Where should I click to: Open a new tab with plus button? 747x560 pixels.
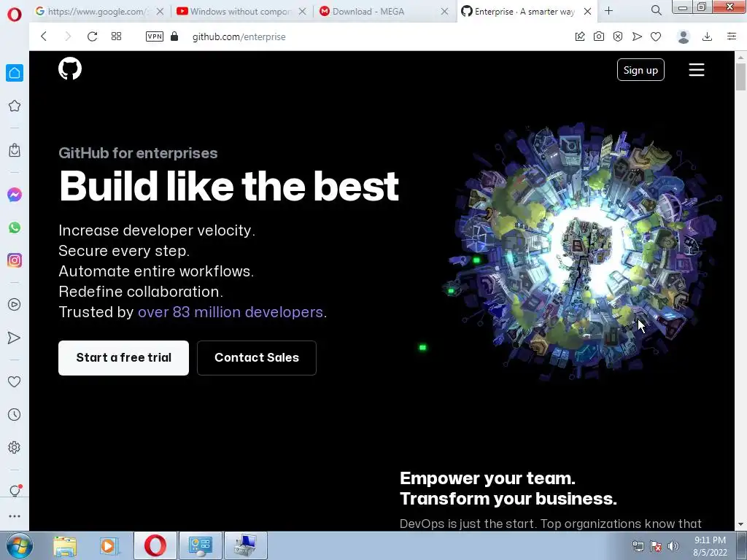click(x=609, y=10)
